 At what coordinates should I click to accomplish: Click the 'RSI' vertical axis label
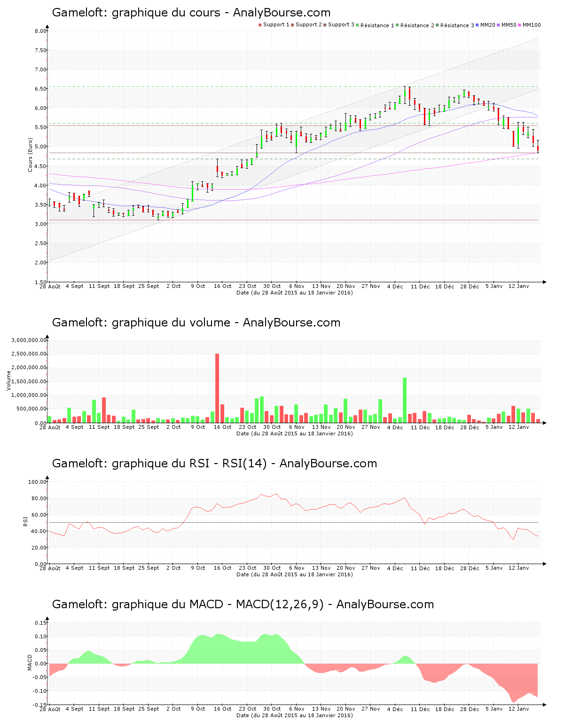pos(25,521)
